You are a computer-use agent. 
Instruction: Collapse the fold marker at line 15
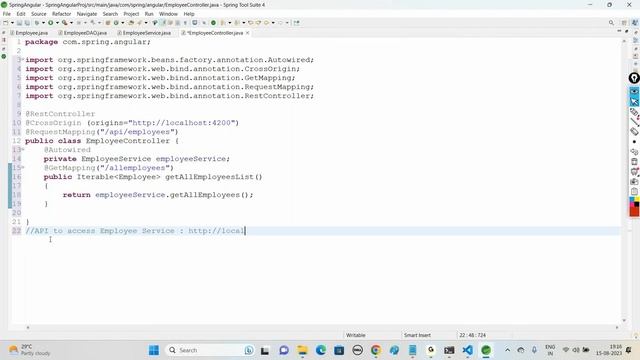23,168
